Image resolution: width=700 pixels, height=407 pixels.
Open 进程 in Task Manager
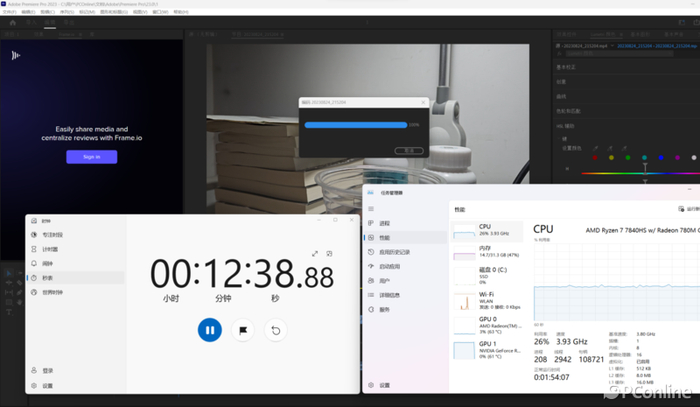coord(406,223)
